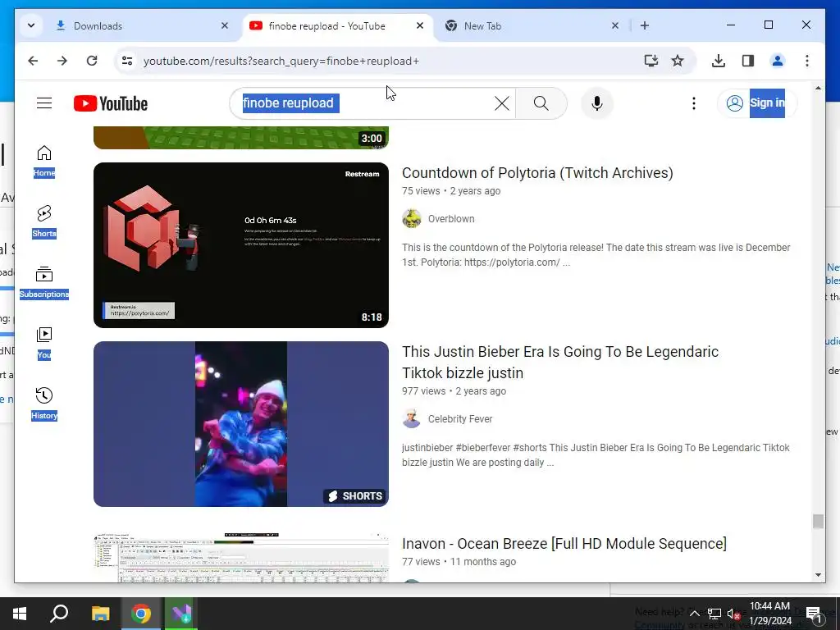Open the Inavon Ocean Breeze thumbnail

(x=241, y=557)
